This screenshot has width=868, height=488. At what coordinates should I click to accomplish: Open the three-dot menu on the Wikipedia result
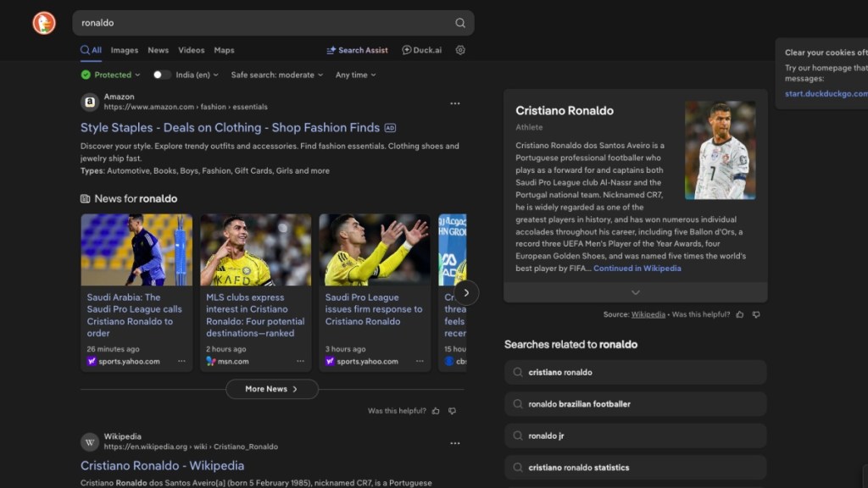tap(455, 442)
